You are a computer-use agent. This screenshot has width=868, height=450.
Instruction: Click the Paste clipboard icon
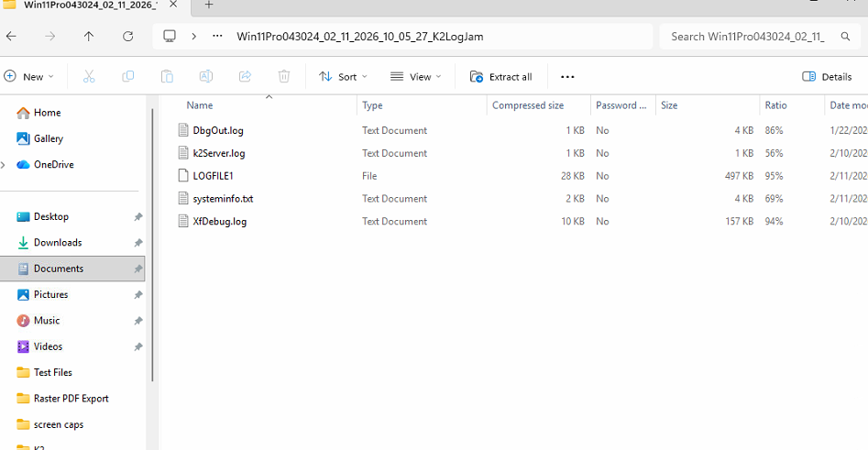coord(167,77)
